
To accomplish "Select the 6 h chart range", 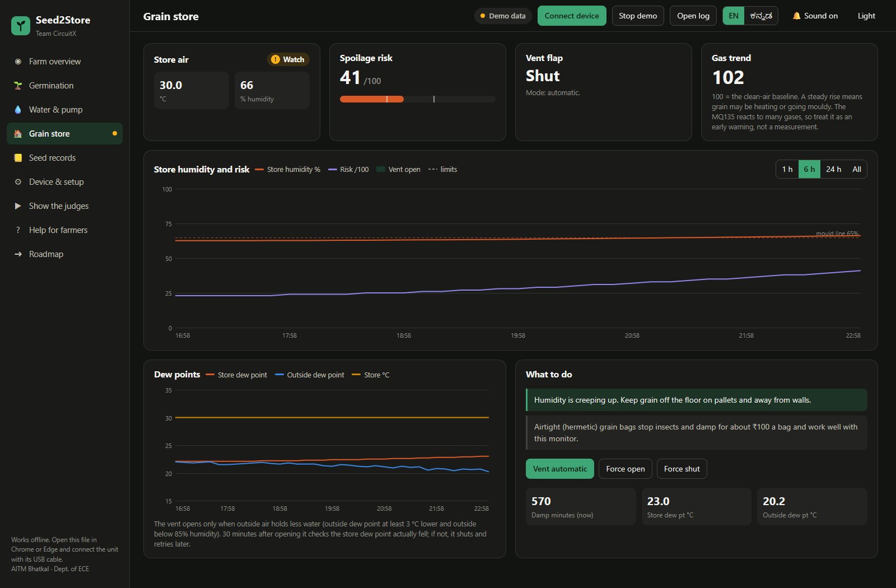I will 809,169.
